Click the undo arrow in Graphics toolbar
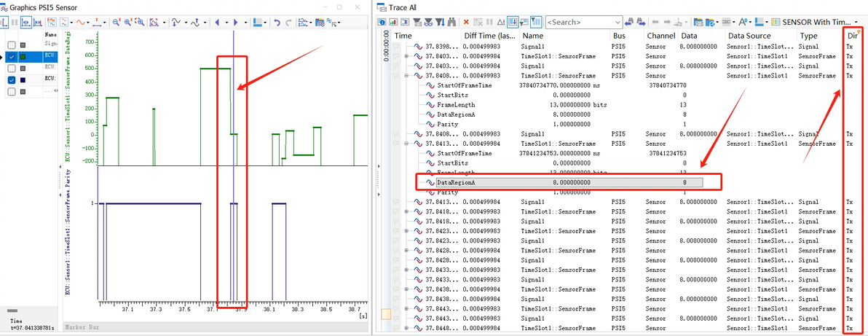Image resolution: width=868 pixels, height=336 pixels. pos(277,22)
